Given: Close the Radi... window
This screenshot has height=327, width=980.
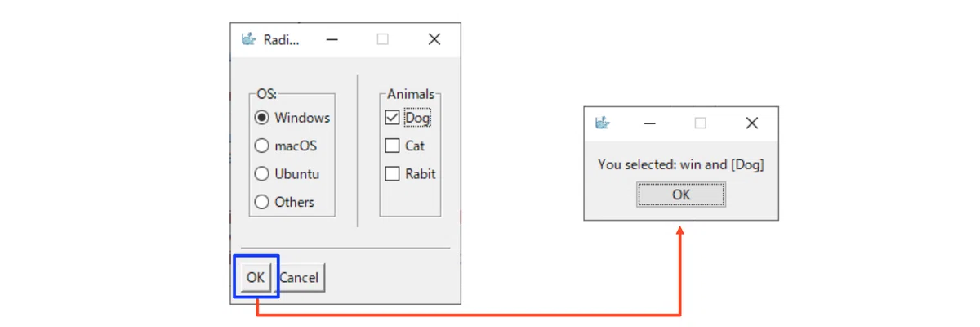Looking at the screenshot, I should 434,39.
